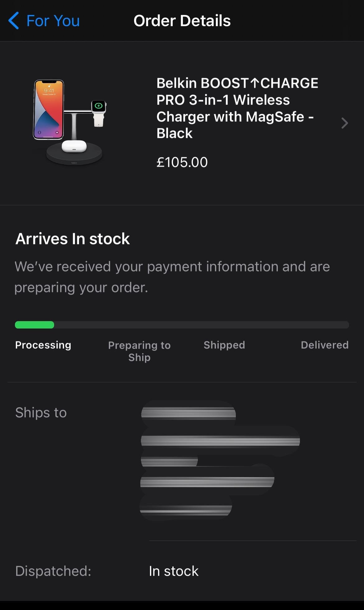364x610 pixels.
Task: Tap the £105.00 price
Action: (x=182, y=162)
